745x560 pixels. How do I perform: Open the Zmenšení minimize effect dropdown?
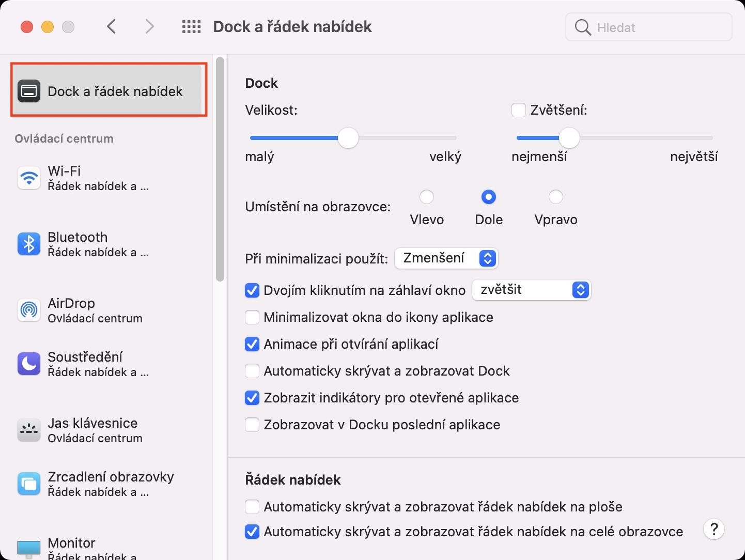[445, 258]
